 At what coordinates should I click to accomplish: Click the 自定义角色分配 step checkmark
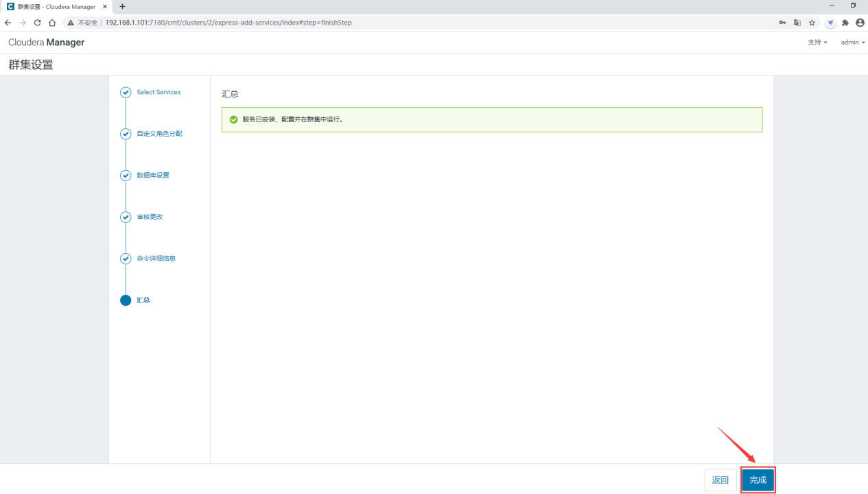(126, 134)
